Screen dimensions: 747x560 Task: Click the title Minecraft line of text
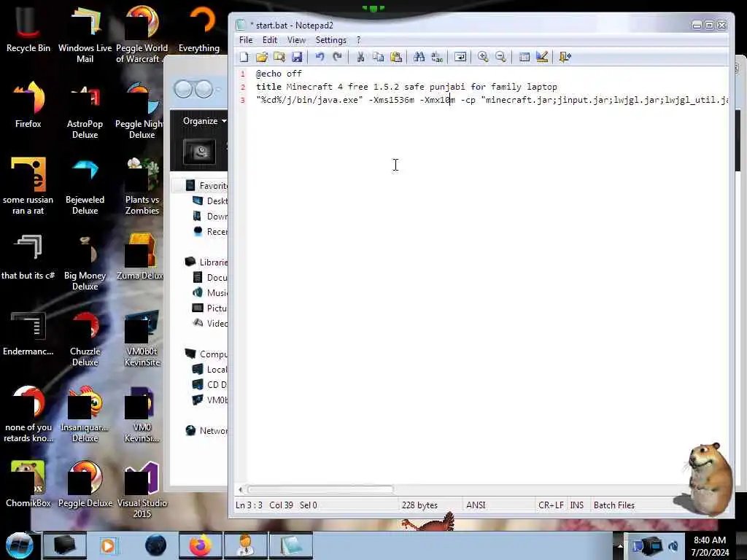406,87
